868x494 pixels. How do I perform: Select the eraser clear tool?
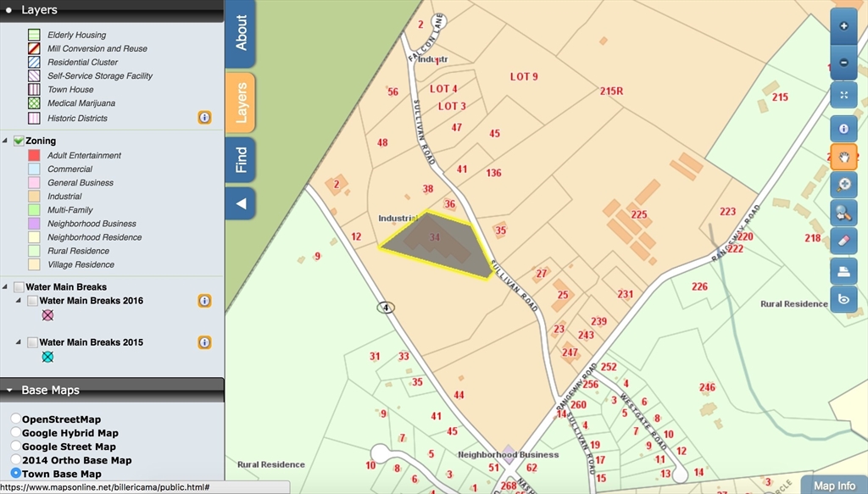843,241
